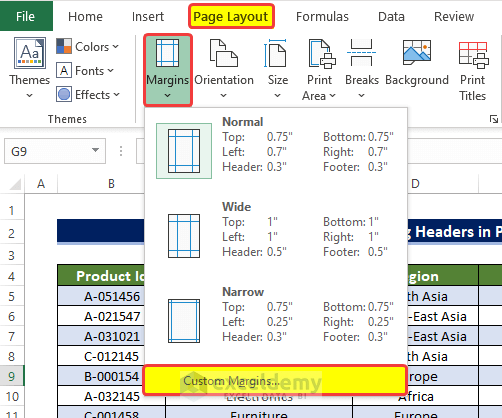This screenshot has height=418, width=502.
Task: Click the Narrow margins thumbnail icon
Action: (x=184, y=321)
